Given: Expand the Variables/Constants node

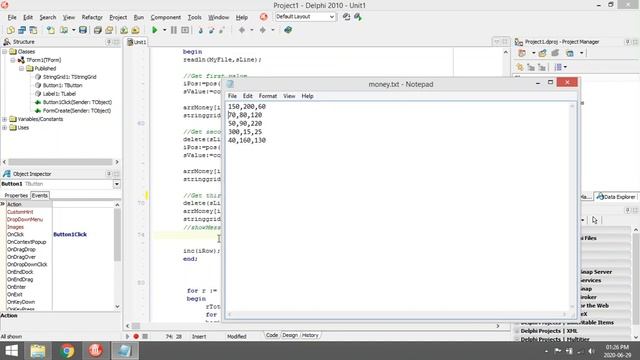Looking at the screenshot, I should point(4,119).
